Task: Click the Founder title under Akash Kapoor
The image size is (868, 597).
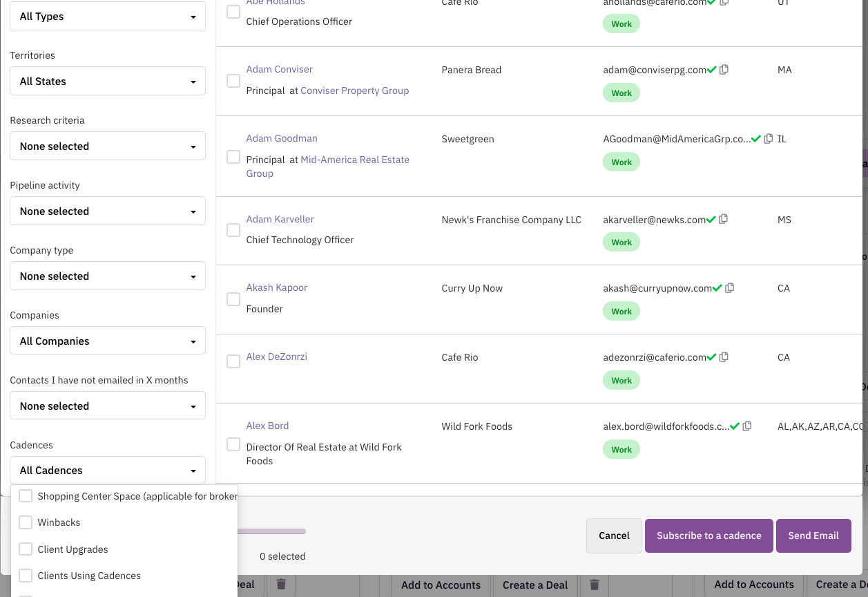Action: point(264,309)
